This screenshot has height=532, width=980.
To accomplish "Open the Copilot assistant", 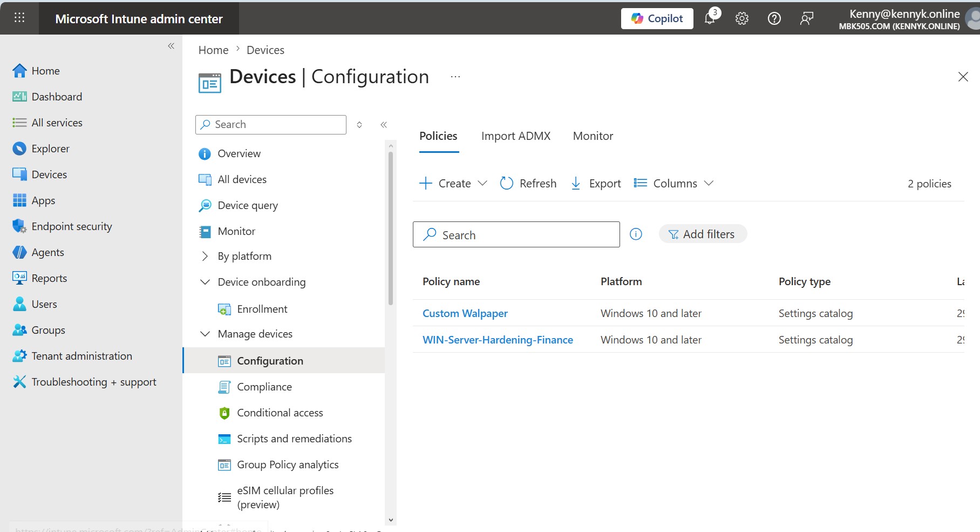I will (657, 18).
